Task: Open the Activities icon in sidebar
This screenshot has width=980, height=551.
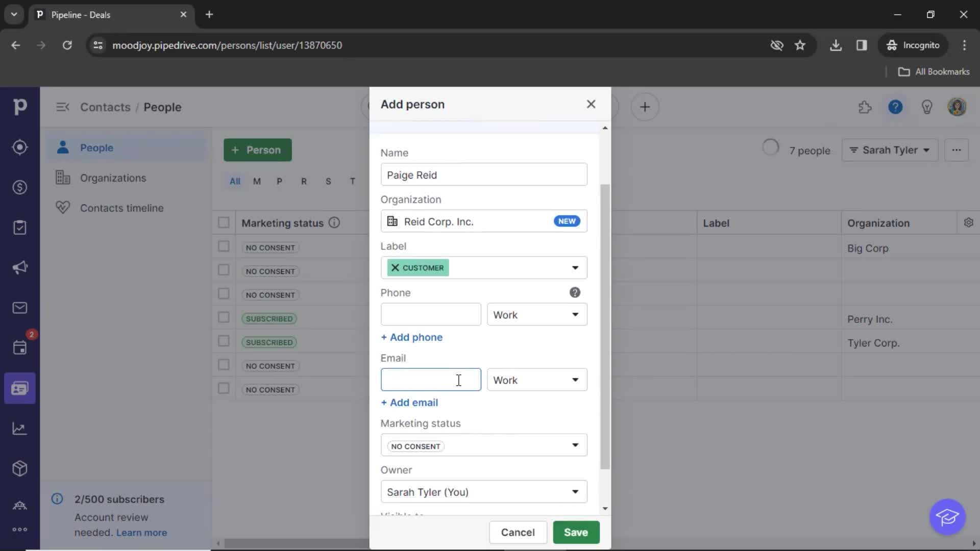Action: pos(19,348)
